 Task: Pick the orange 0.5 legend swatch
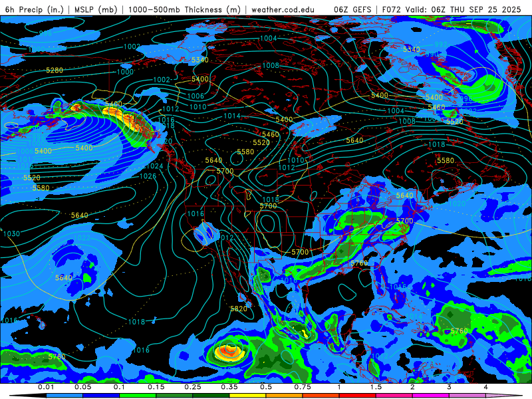tap(285, 396)
